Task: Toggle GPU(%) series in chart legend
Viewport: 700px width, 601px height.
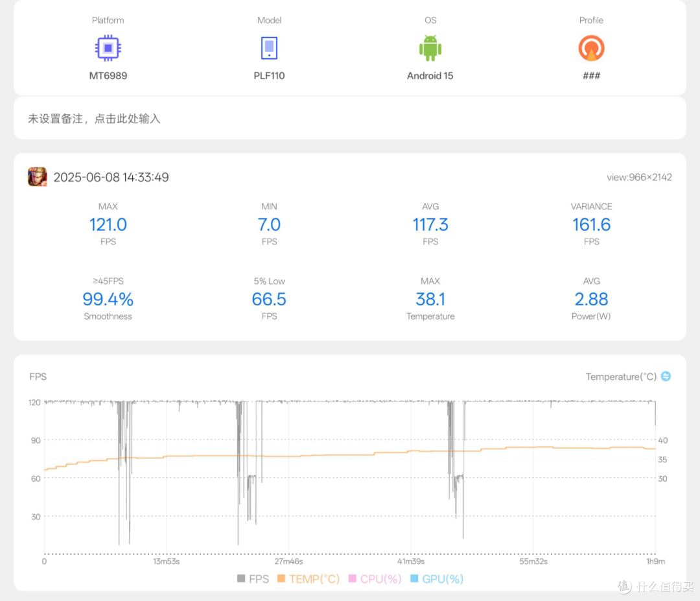Action: (x=437, y=579)
